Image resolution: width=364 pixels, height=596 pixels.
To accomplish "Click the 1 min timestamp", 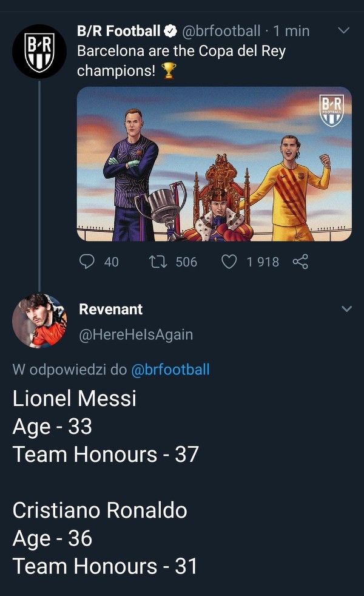I will point(291,31).
